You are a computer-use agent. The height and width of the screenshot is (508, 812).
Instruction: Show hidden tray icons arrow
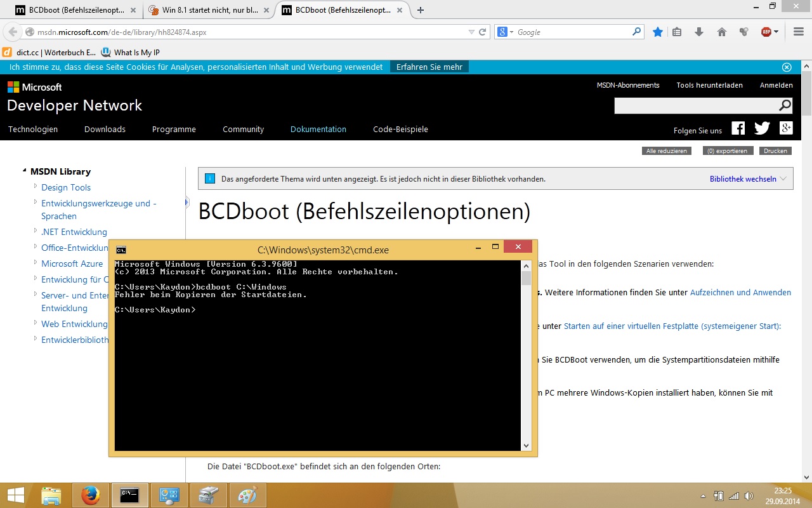pyautogui.click(x=703, y=496)
